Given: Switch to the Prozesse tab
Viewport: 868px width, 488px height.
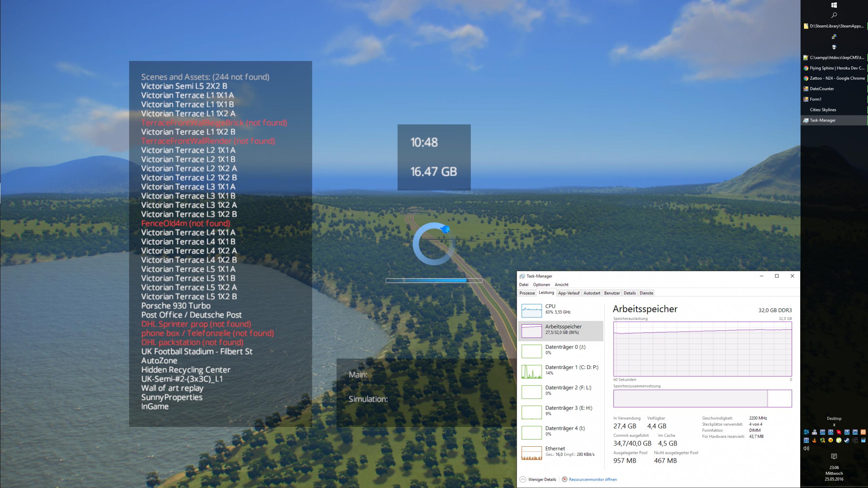Looking at the screenshot, I should (x=527, y=293).
